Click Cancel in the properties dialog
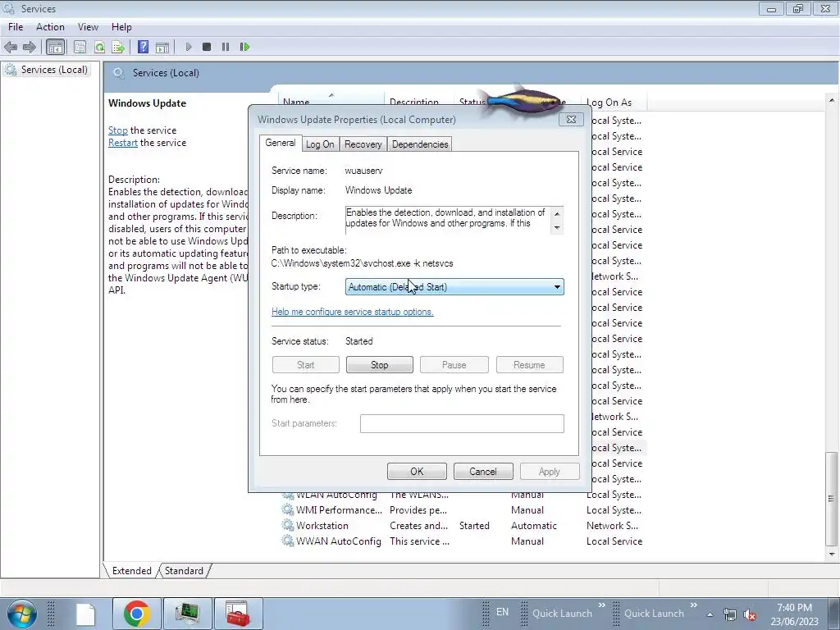This screenshot has height=630, width=840. [x=483, y=472]
